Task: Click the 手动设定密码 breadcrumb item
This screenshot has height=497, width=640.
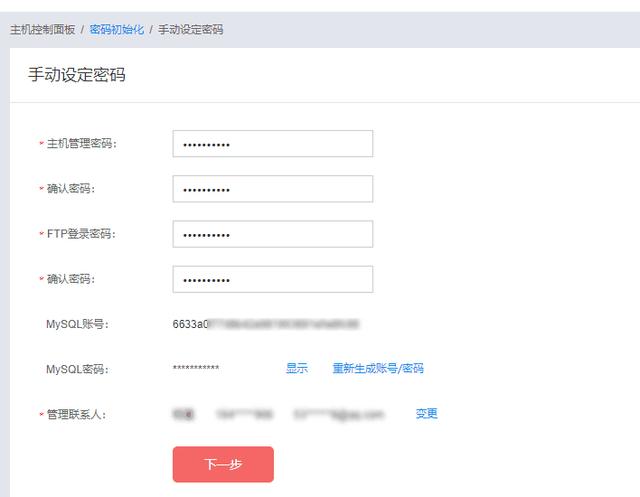Action: [x=190, y=30]
